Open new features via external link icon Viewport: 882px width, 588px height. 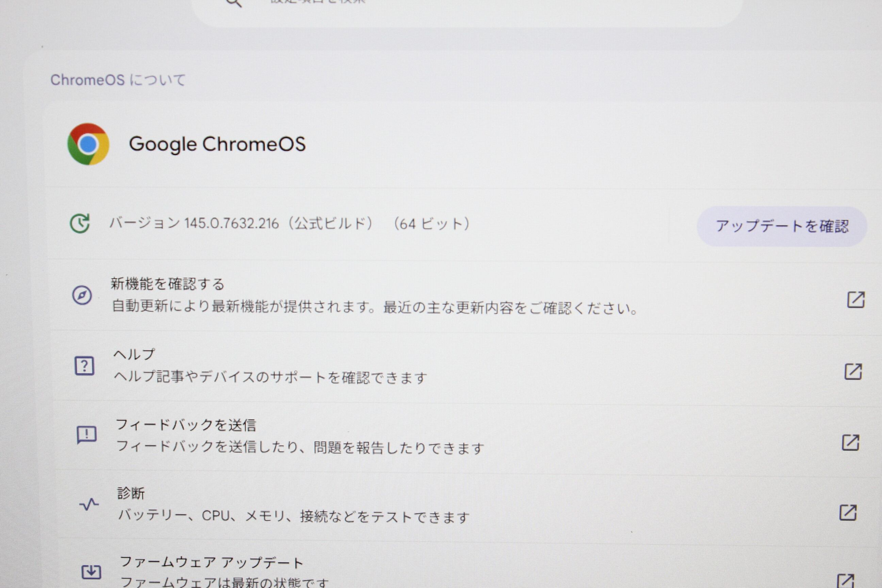coord(856,300)
